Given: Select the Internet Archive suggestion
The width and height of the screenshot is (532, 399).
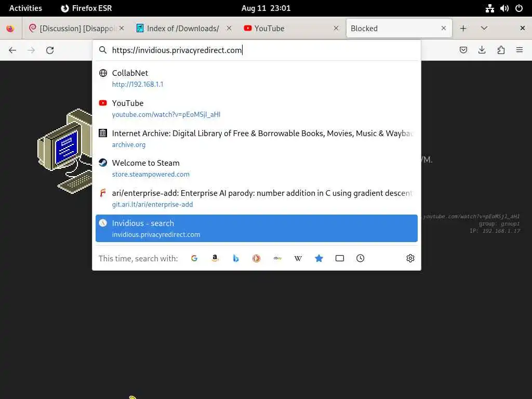Looking at the screenshot, I should [x=257, y=138].
